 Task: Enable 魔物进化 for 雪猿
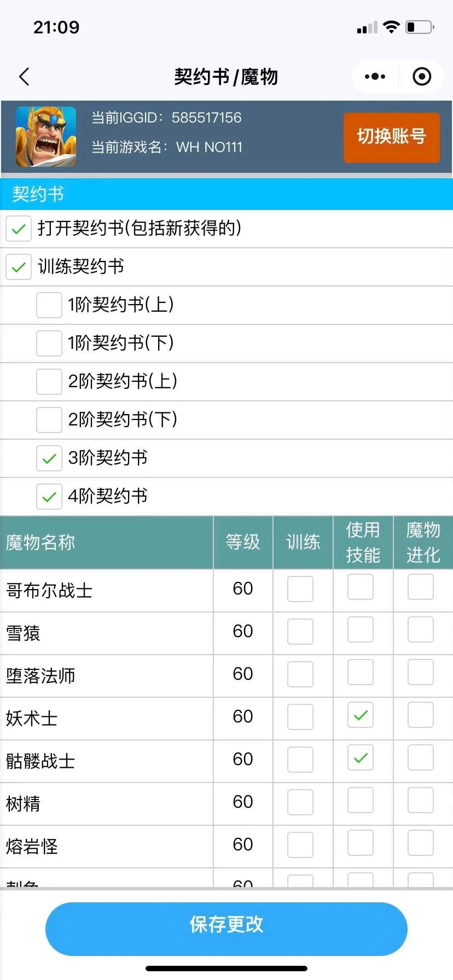[x=421, y=630]
